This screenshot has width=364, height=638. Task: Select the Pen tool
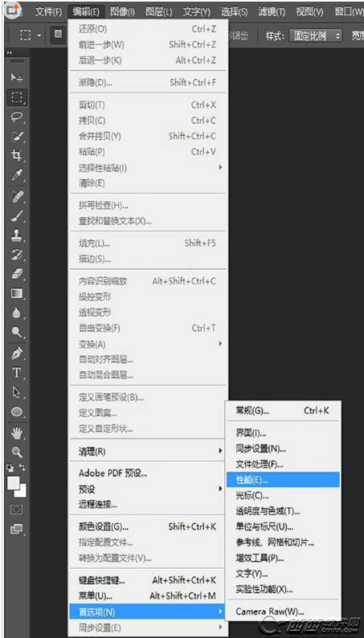pos(17,353)
